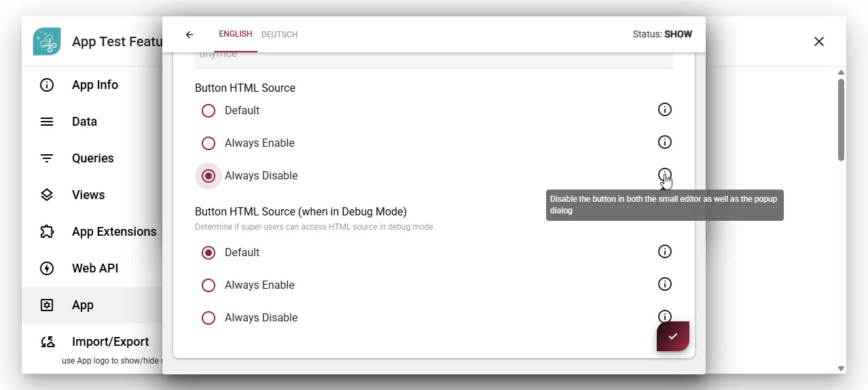Click info icon for Debug Mode Default option
The image size is (868, 390).
[665, 251]
